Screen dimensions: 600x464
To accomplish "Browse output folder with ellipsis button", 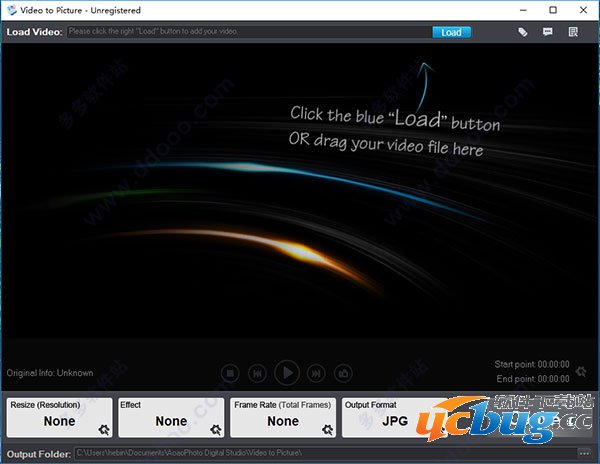I will (x=584, y=454).
